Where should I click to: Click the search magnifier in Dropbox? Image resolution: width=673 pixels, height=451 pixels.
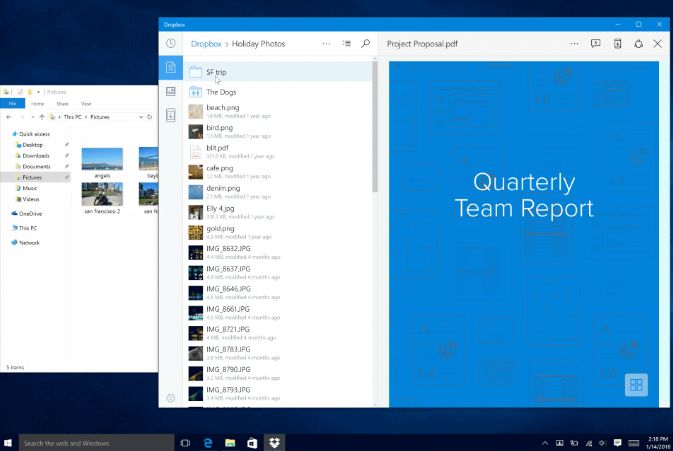[366, 43]
